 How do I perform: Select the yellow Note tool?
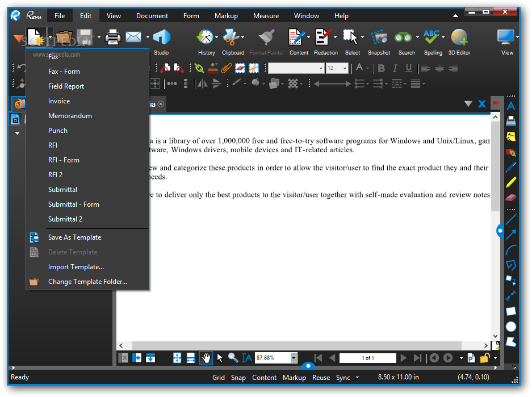pyautogui.click(x=511, y=136)
